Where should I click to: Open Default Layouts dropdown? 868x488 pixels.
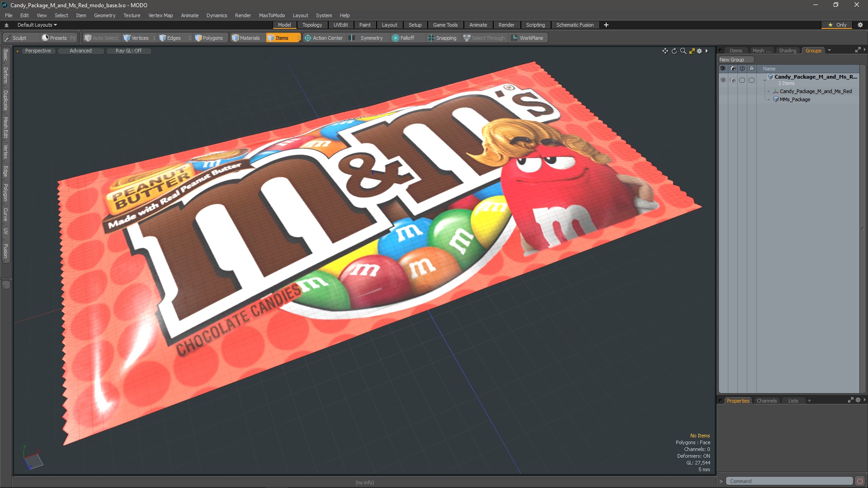(x=37, y=25)
